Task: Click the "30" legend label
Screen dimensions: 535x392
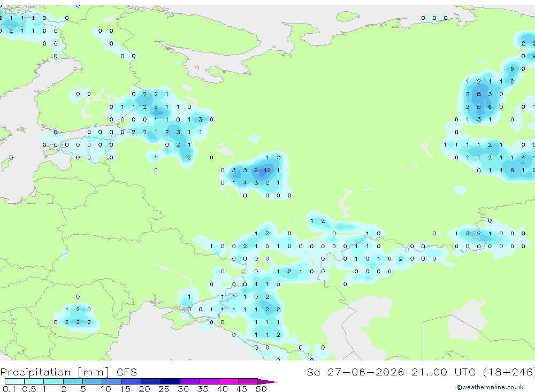Action: click(x=183, y=389)
